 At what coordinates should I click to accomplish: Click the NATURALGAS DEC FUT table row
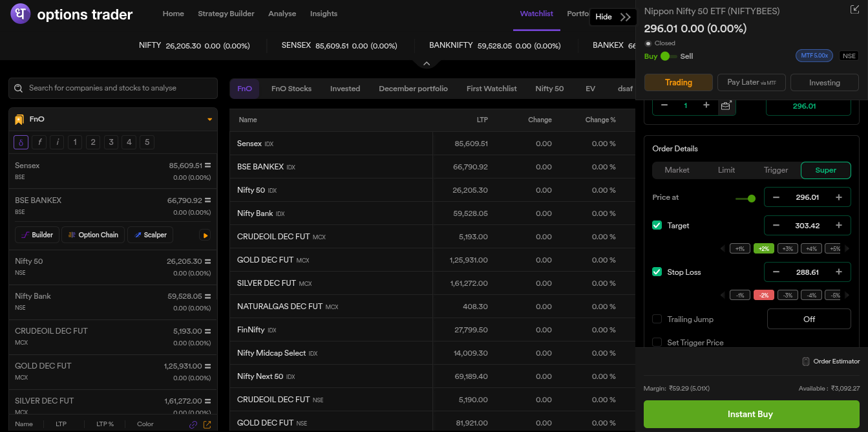pos(432,307)
